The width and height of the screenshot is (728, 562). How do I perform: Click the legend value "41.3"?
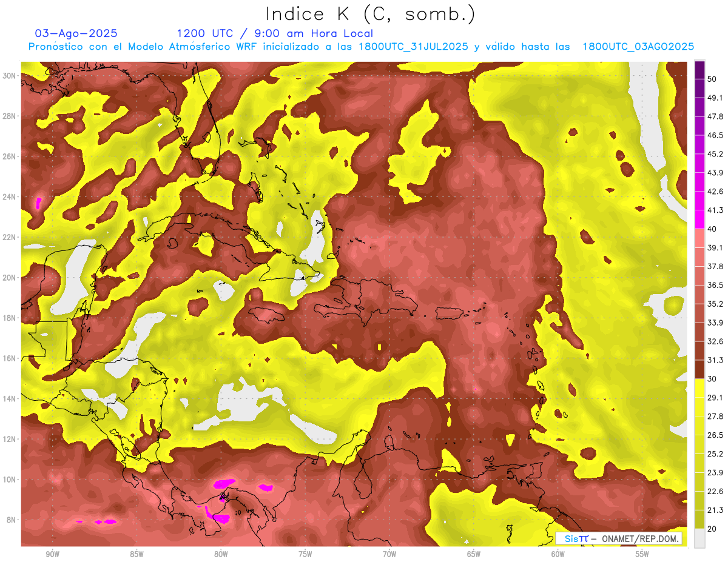pyautogui.click(x=715, y=210)
